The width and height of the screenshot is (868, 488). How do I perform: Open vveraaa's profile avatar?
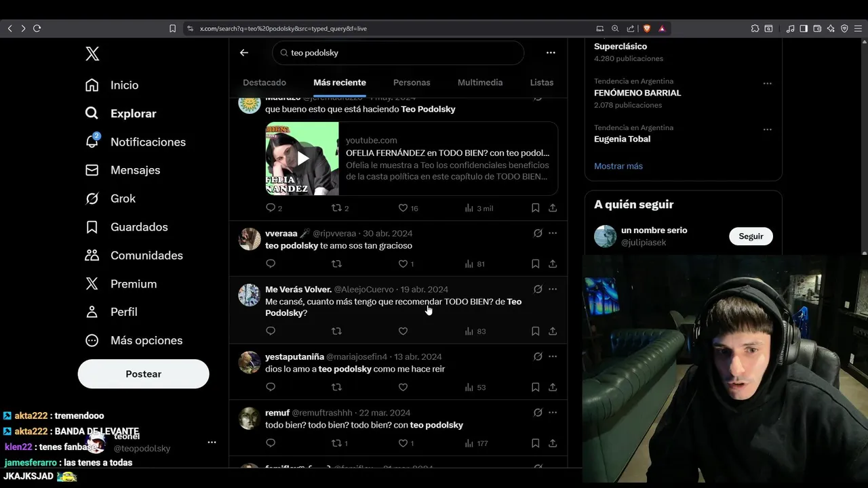(250, 239)
